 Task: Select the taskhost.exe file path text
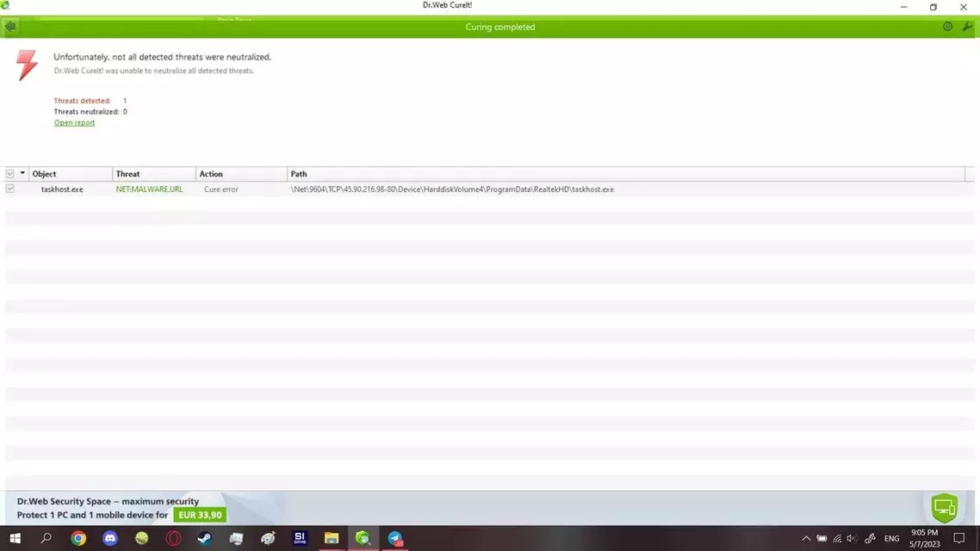(452, 189)
